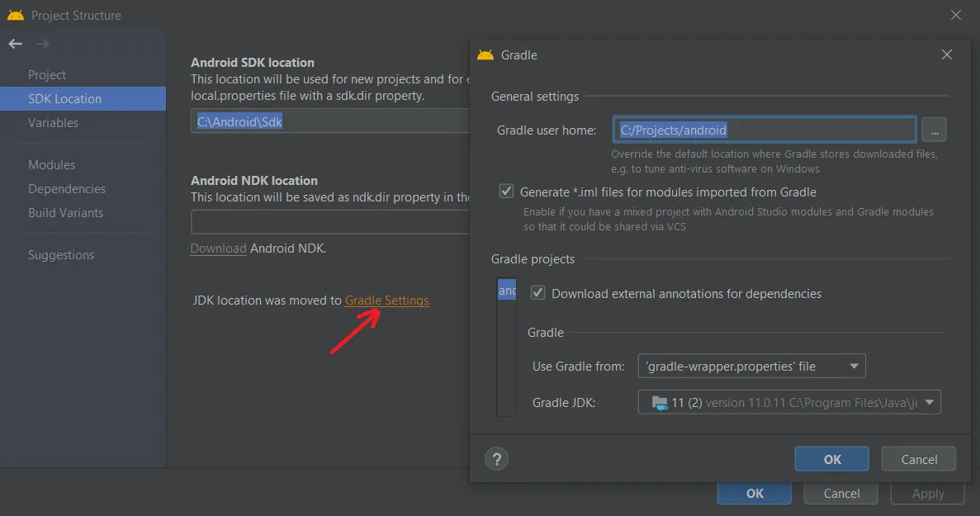The image size is (980, 516).
Task: Open the Use Gradle from dropdown
Action: [x=751, y=366]
